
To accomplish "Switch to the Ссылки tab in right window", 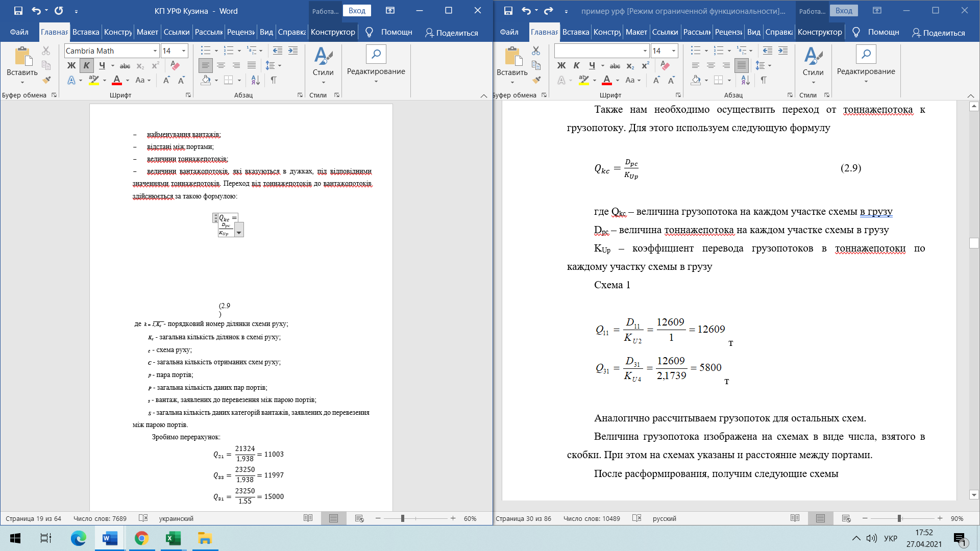I will pos(665,32).
